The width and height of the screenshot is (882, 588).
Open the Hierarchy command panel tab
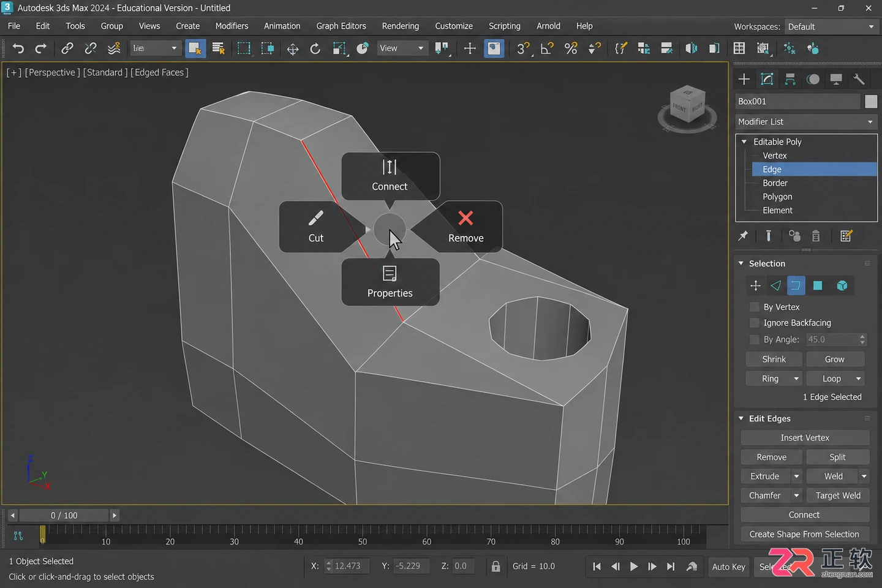(790, 79)
